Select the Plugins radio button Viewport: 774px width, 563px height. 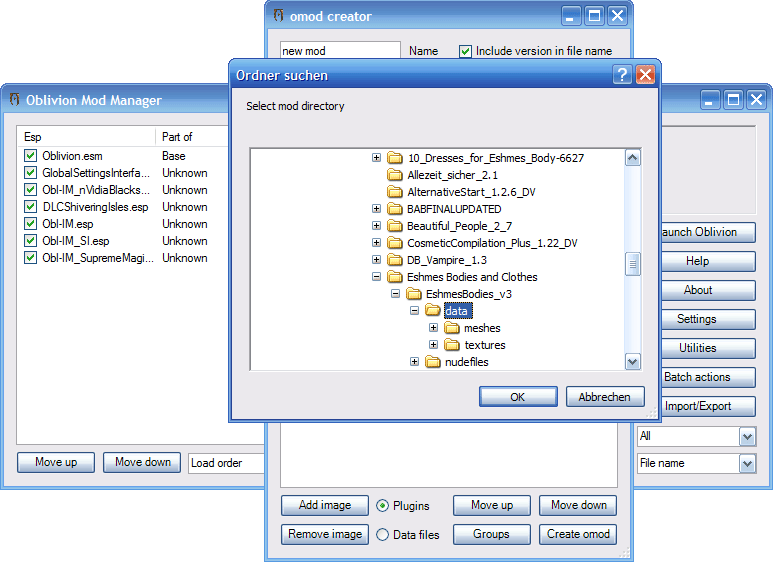point(383,506)
